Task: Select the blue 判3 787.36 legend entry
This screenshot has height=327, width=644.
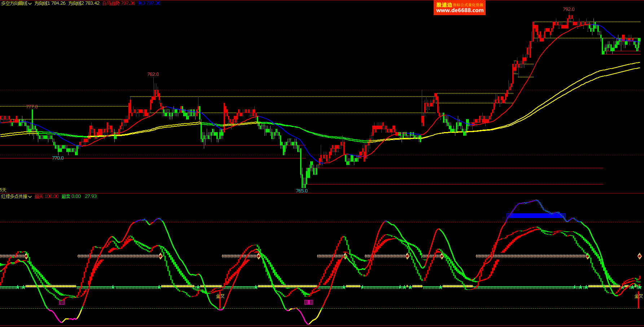Action: coord(149,3)
